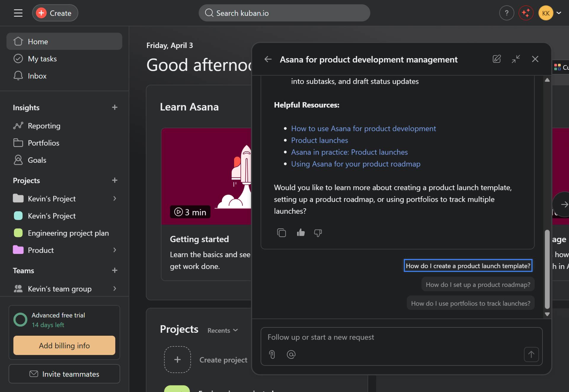Expand Kevin's team group chevron
The width and height of the screenshot is (569, 392).
click(x=115, y=289)
